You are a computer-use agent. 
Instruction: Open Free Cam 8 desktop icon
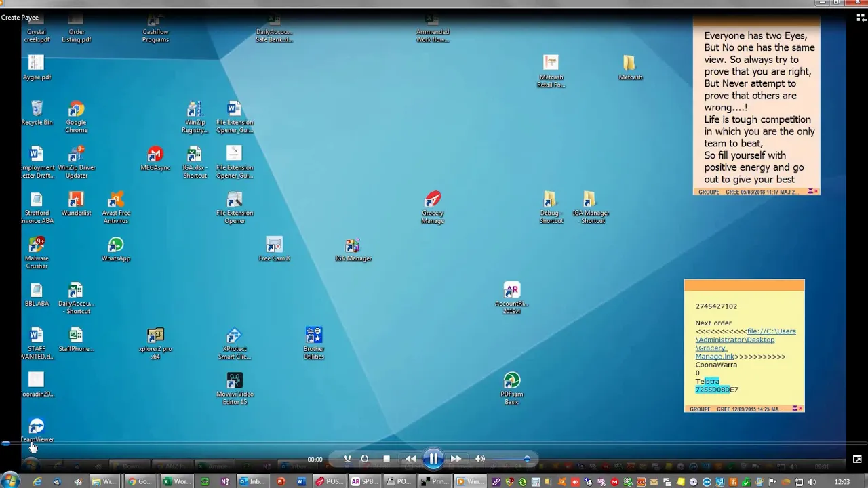click(274, 249)
